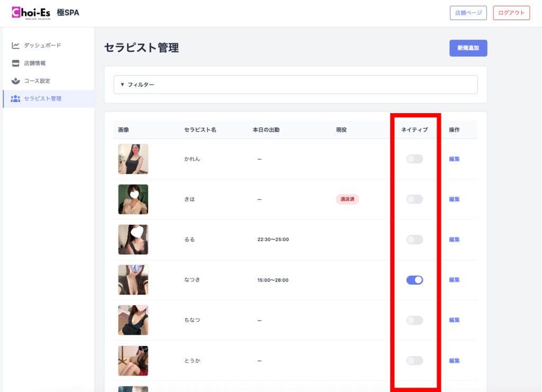This screenshot has height=392, width=542.
Task: Disable the ネイティブ toggle for なつき
Action: pyautogui.click(x=414, y=280)
